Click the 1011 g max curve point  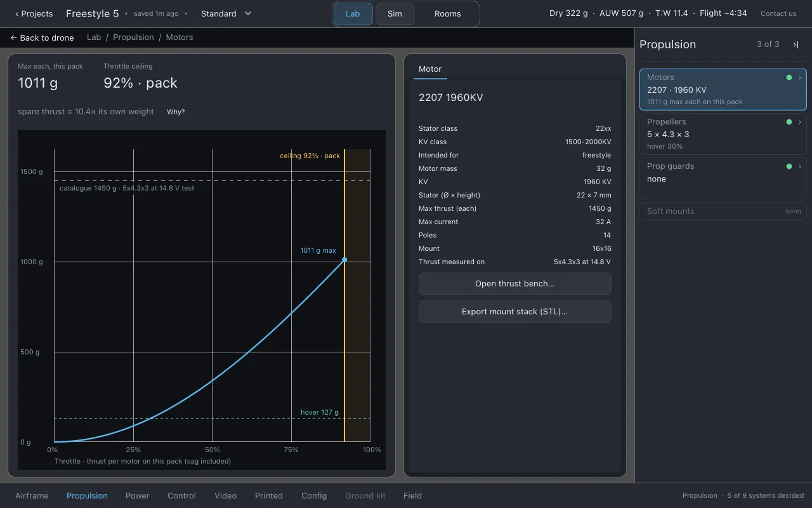pyautogui.click(x=344, y=260)
